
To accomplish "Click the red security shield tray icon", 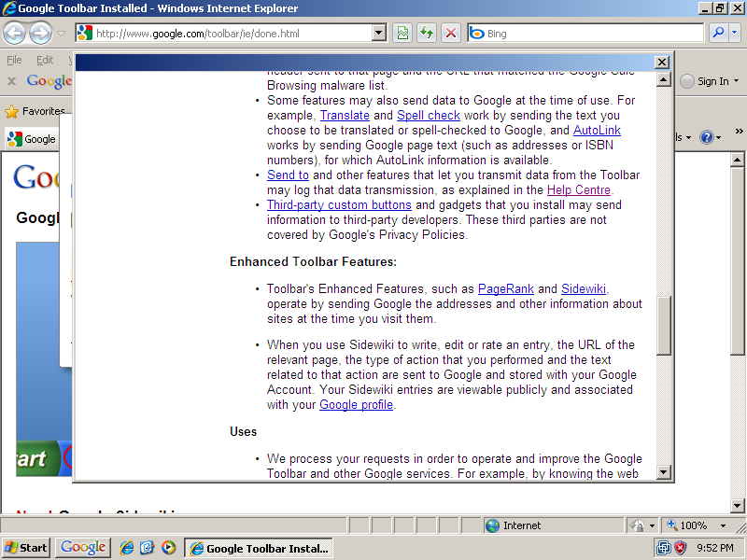I will (680, 548).
